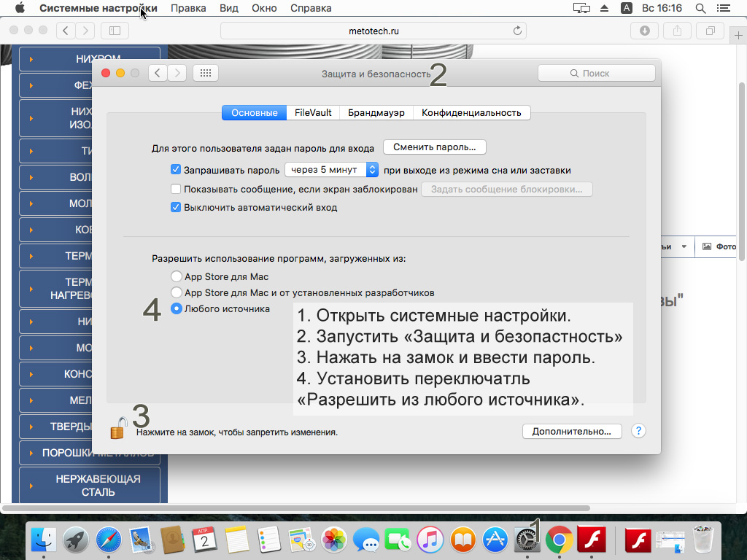Open Finder from the dock

44,540
